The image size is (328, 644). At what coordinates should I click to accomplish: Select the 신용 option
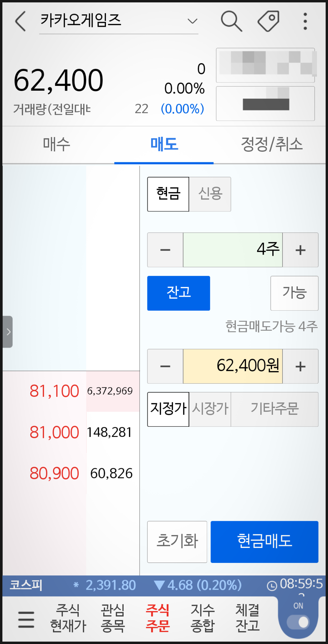(210, 194)
